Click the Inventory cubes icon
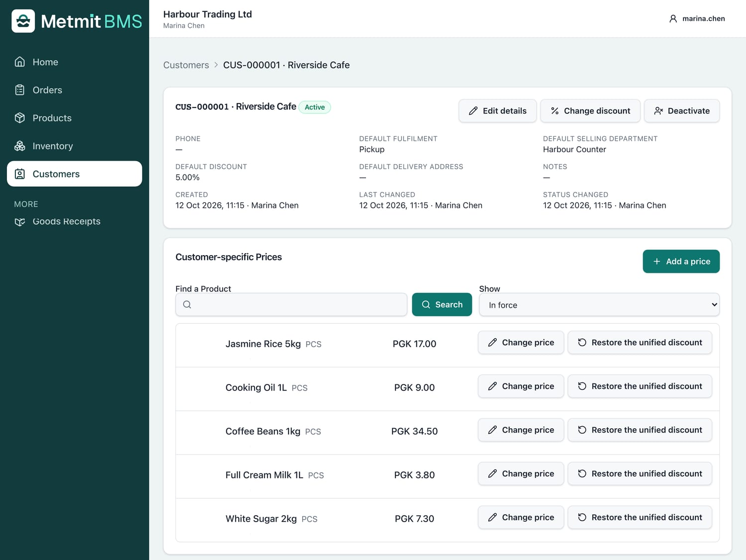 pyautogui.click(x=20, y=146)
